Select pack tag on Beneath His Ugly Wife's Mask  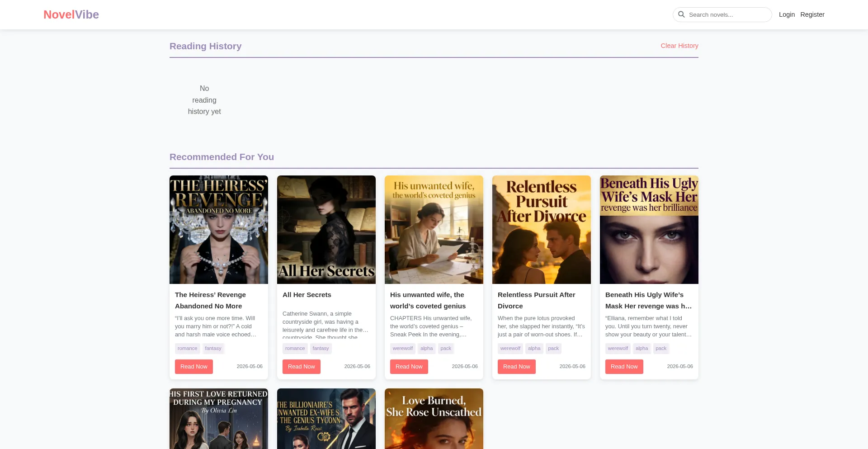(x=661, y=349)
